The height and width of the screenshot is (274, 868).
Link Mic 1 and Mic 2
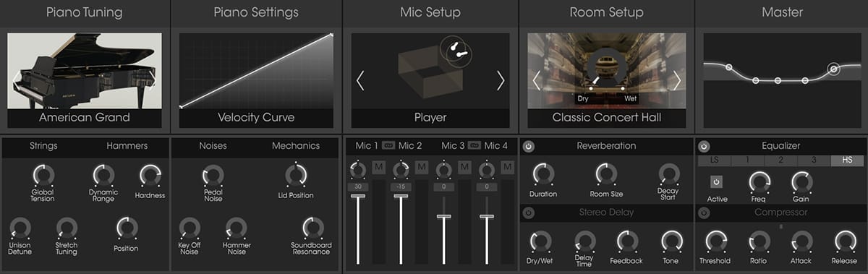click(x=388, y=145)
